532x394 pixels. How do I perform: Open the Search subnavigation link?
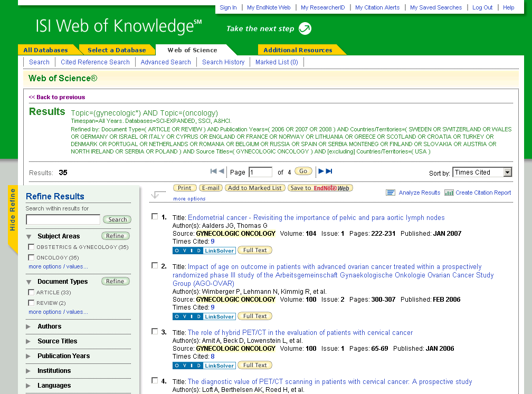tap(40, 62)
